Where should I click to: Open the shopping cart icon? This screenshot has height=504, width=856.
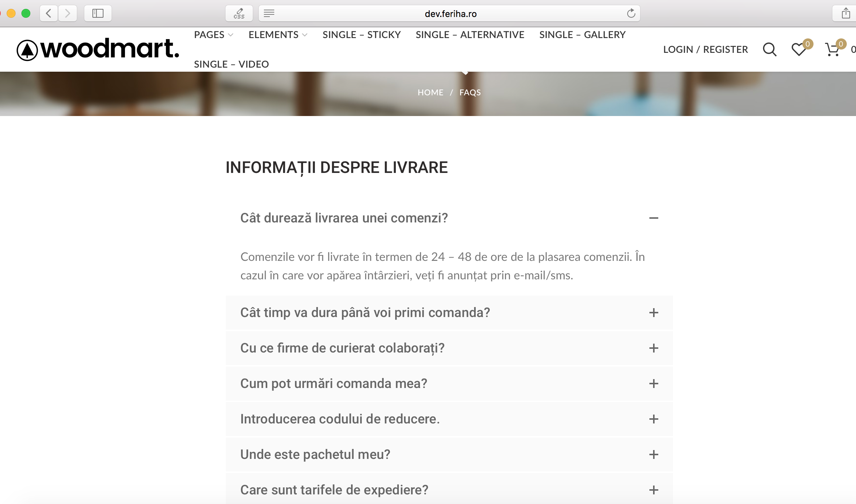click(832, 50)
